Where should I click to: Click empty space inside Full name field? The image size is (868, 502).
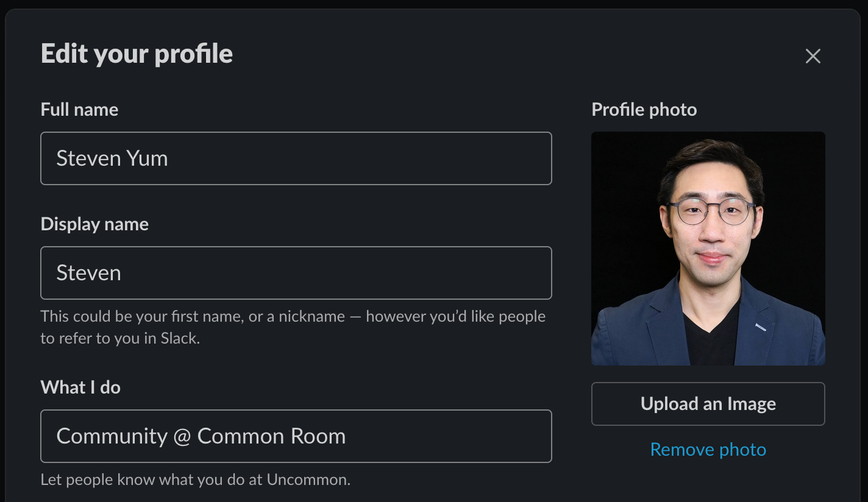(x=366, y=158)
